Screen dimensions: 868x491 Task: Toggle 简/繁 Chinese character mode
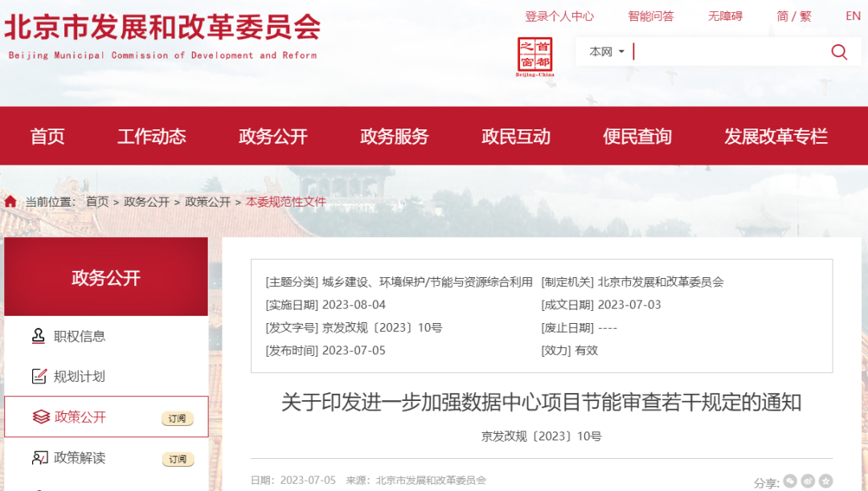coord(794,16)
